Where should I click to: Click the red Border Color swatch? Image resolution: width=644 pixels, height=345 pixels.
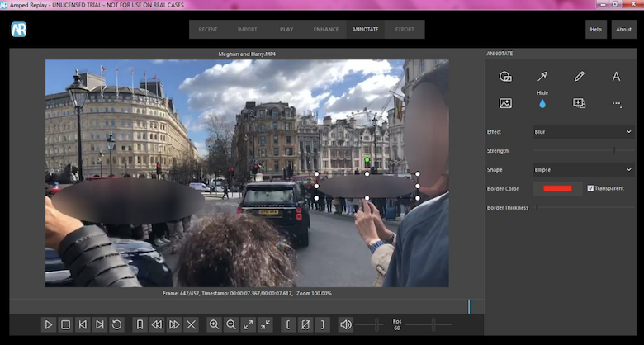tap(558, 188)
